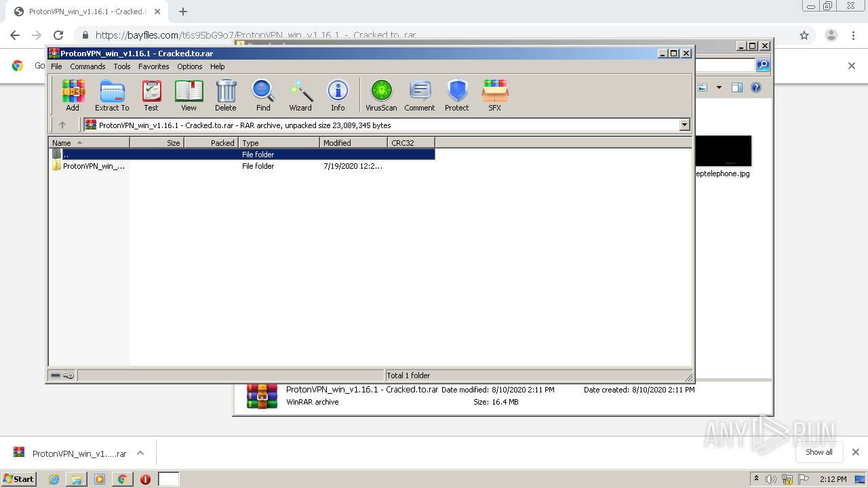Click the Chrome taskbar icon
This screenshot has height=488, width=868.
pos(122,479)
